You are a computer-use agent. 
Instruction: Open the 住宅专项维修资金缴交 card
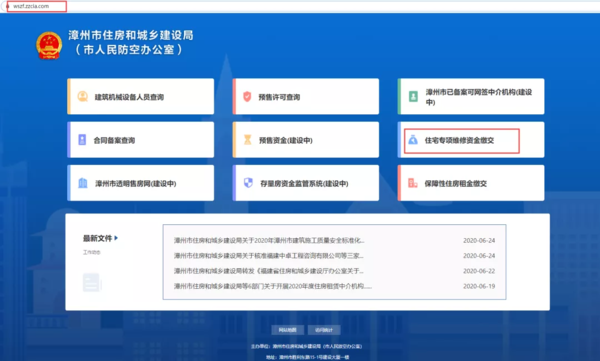click(471, 140)
